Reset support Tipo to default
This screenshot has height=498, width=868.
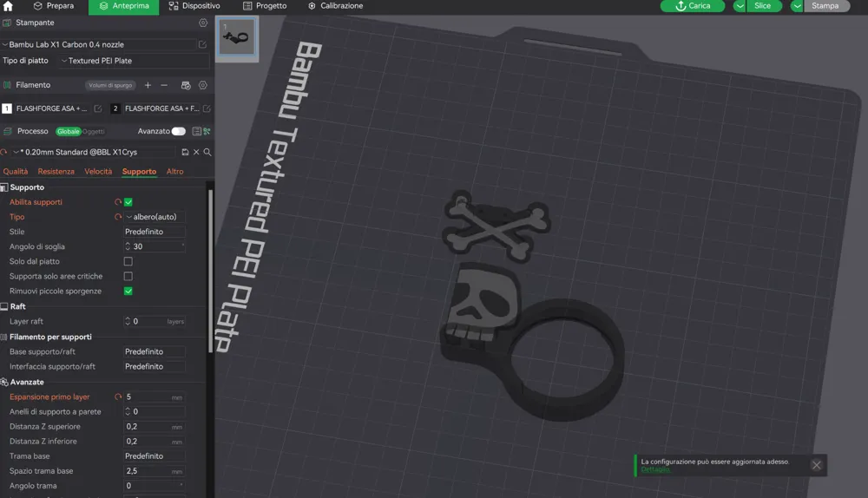click(x=118, y=217)
